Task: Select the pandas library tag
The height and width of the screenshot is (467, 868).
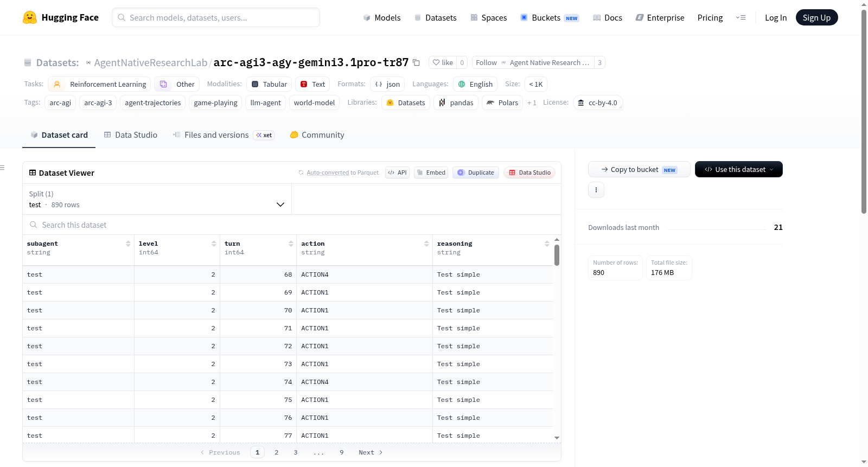Action: pos(456,103)
